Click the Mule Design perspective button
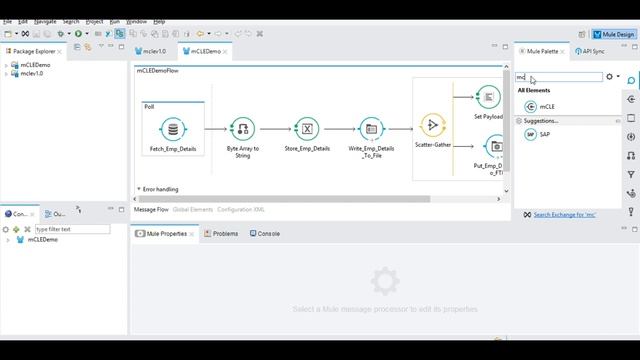 (x=614, y=35)
